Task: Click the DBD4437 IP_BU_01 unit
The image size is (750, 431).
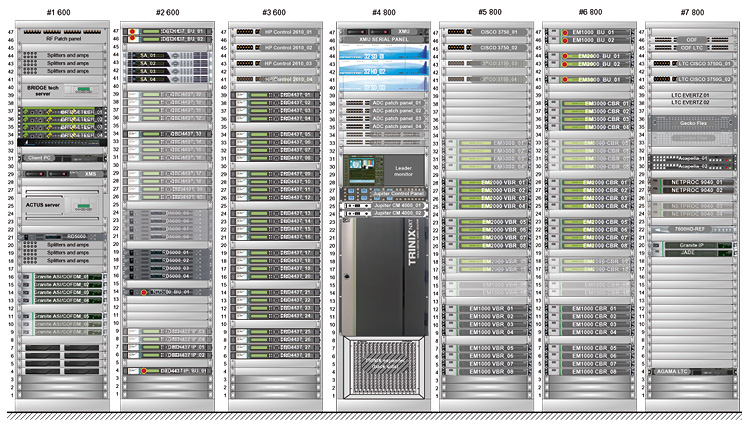Action: [167, 371]
